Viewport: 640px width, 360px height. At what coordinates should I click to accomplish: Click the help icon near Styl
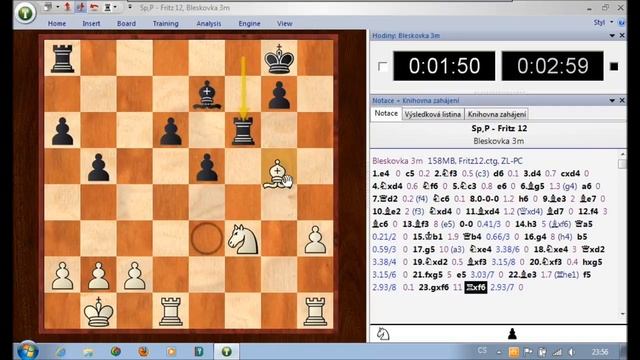(x=621, y=23)
